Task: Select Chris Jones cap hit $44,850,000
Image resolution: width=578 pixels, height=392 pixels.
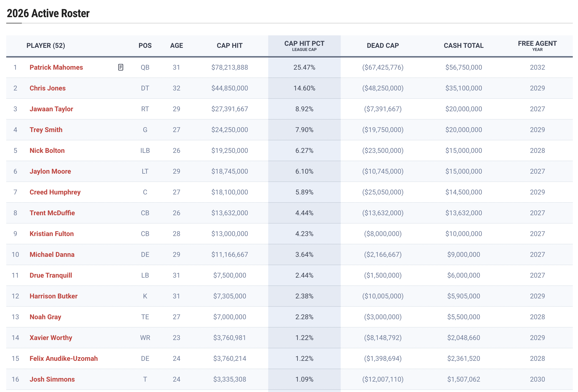Action: pos(229,88)
